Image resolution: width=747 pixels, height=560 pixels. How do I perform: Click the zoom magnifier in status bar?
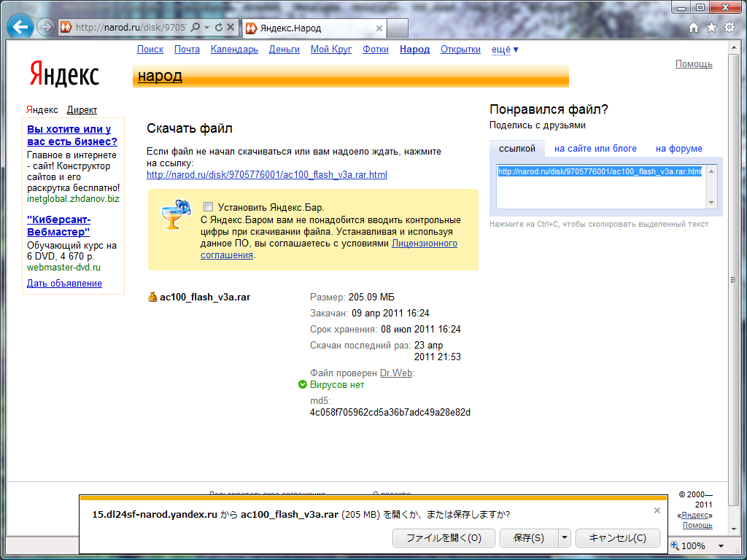(675, 545)
